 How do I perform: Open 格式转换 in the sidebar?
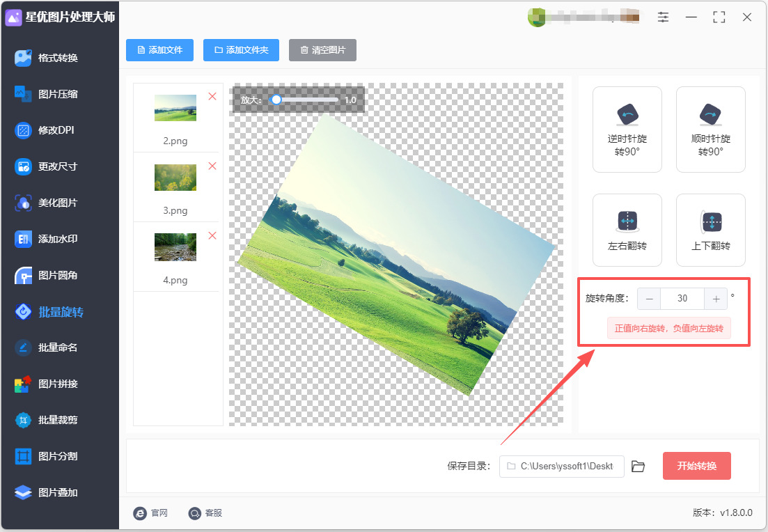pyautogui.click(x=47, y=58)
